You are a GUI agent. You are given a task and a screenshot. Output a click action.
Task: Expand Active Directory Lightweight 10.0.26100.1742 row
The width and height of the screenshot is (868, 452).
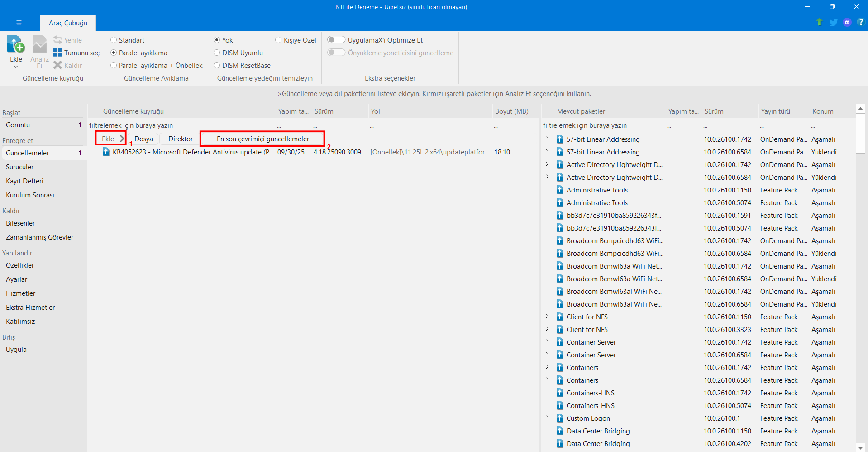[547, 164]
